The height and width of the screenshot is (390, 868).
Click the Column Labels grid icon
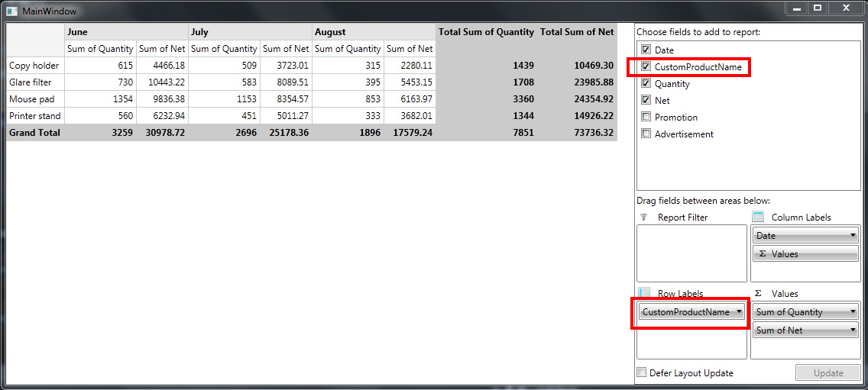pyautogui.click(x=758, y=217)
